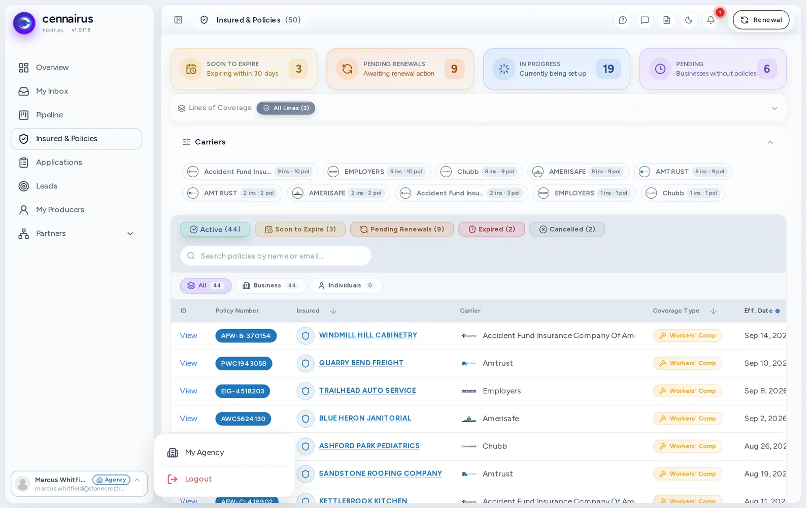The height and width of the screenshot is (508, 812).
Task: Click the search policies input field
Action: pos(276,256)
